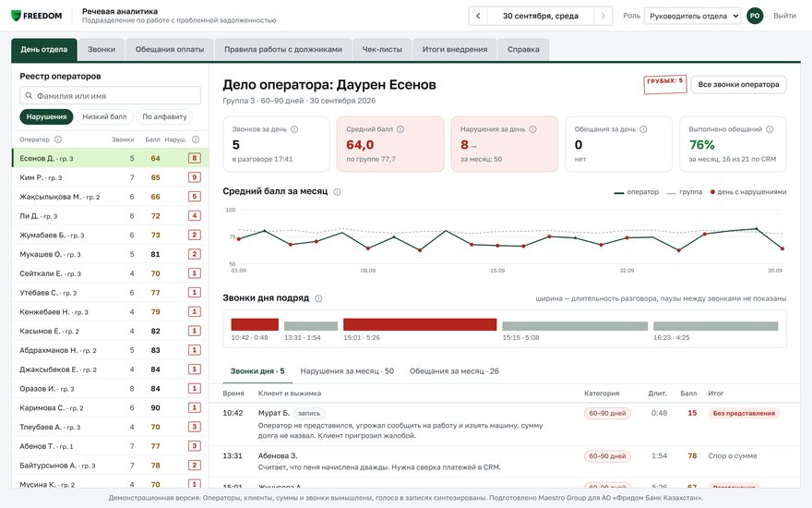Go to previous day arrow
Viewport: 812px width, 508px height.
tap(478, 16)
